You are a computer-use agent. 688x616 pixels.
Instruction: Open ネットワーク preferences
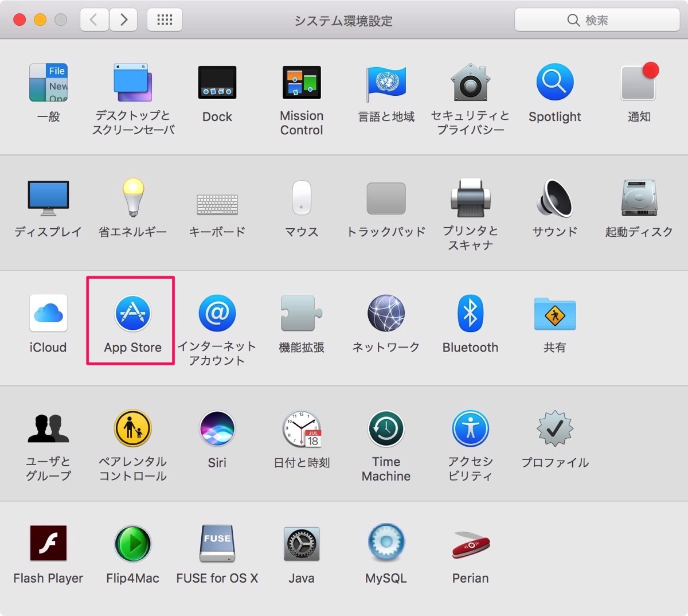click(x=386, y=313)
